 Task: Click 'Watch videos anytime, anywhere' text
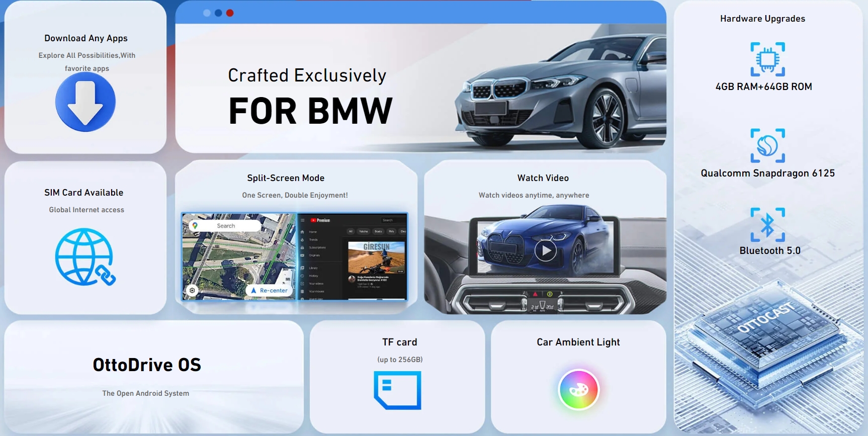click(x=534, y=195)
